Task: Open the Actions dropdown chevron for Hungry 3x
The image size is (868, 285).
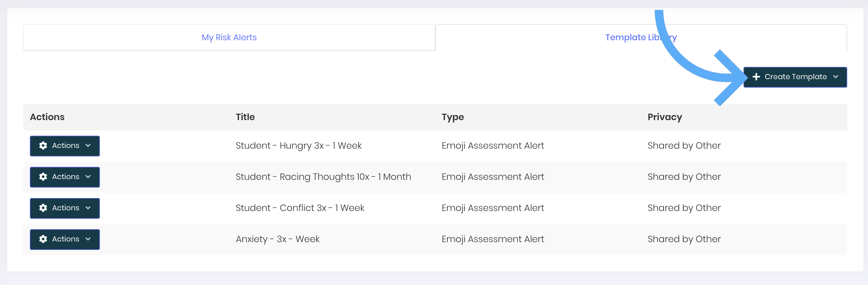Action: [x=88, y=146]
